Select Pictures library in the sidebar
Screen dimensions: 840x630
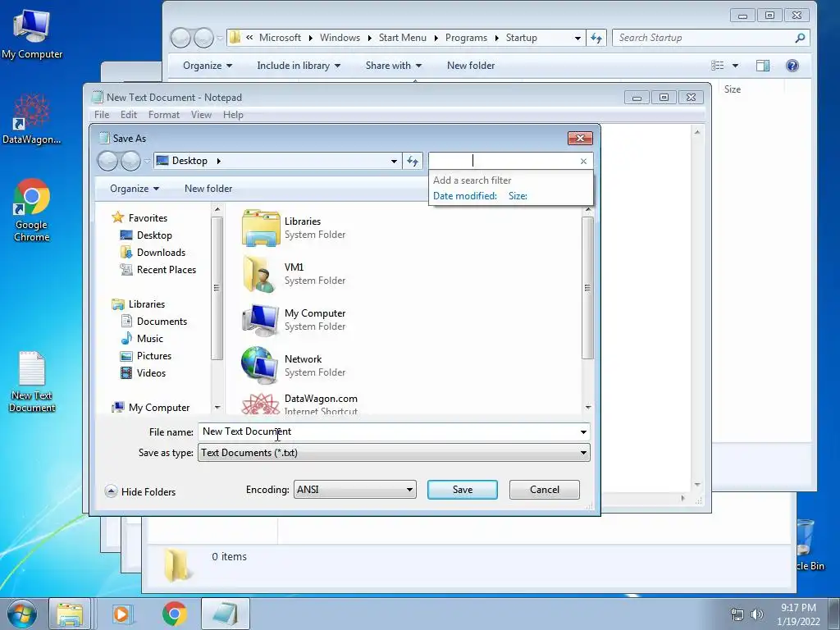(x=153, y=356)
